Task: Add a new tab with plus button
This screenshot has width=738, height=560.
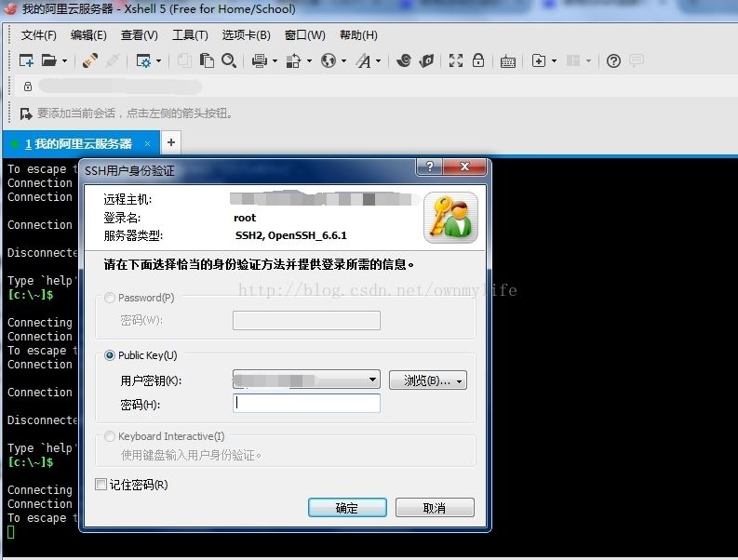Action: pos(171,142)
